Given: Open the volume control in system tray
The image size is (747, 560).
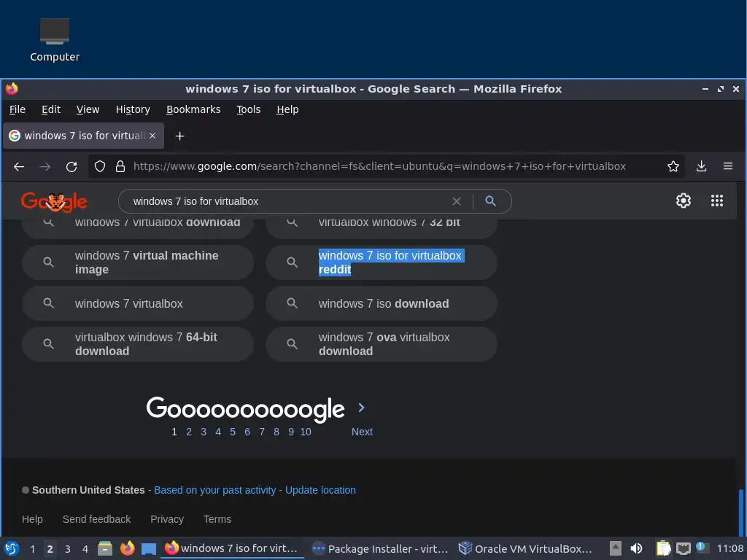Looking at the screenshot, I should [x=636, y=548].
